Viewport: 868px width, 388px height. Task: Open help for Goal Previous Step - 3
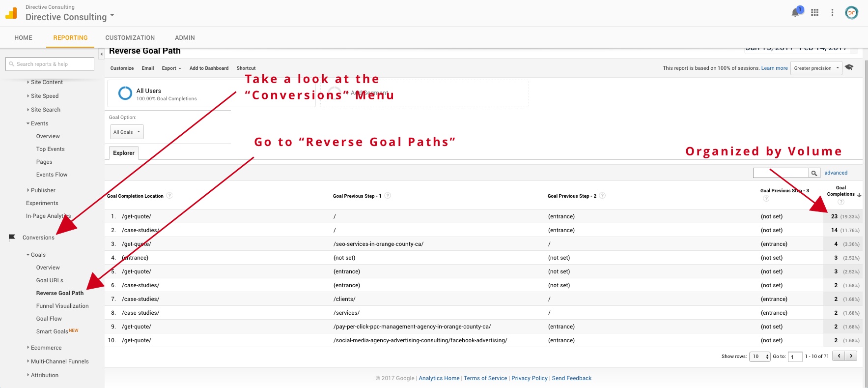pyautogui.click(x=766, y=199)
